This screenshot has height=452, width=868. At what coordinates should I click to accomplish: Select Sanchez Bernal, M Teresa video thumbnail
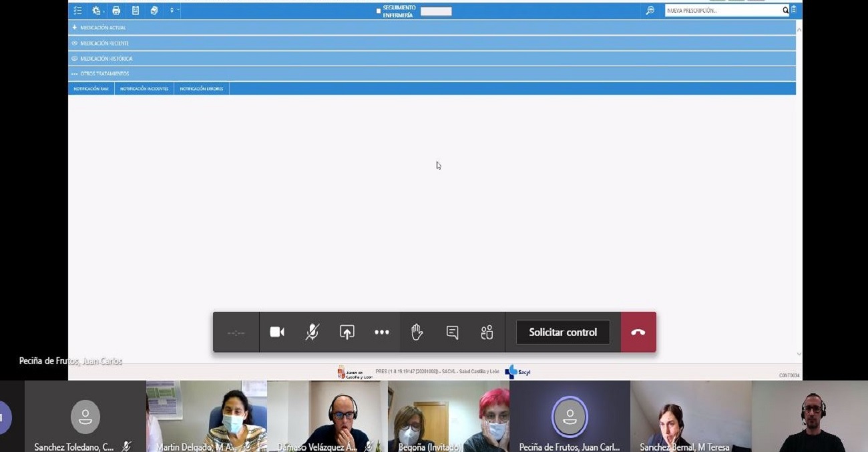(690, 417)
